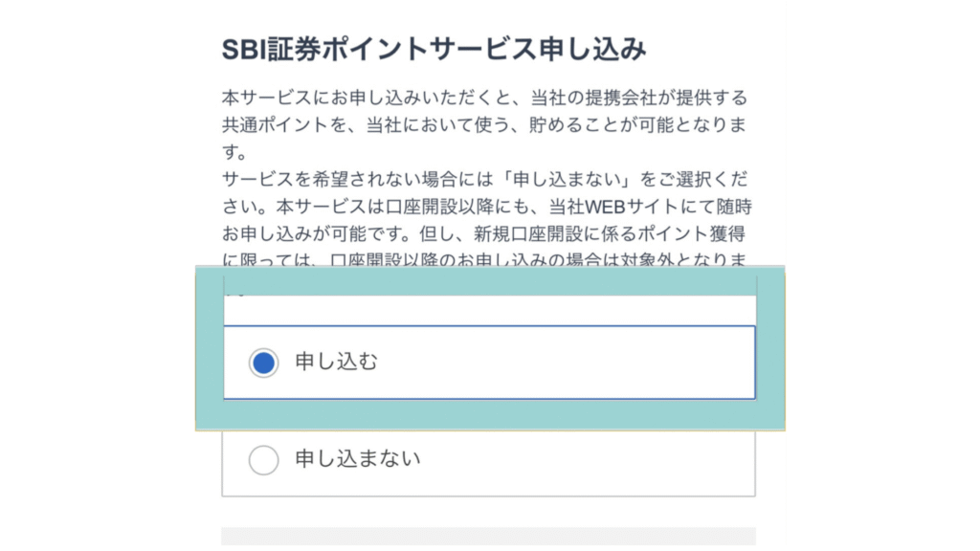
Task: Select the 申し込む radio button
Action: (263, 363)
